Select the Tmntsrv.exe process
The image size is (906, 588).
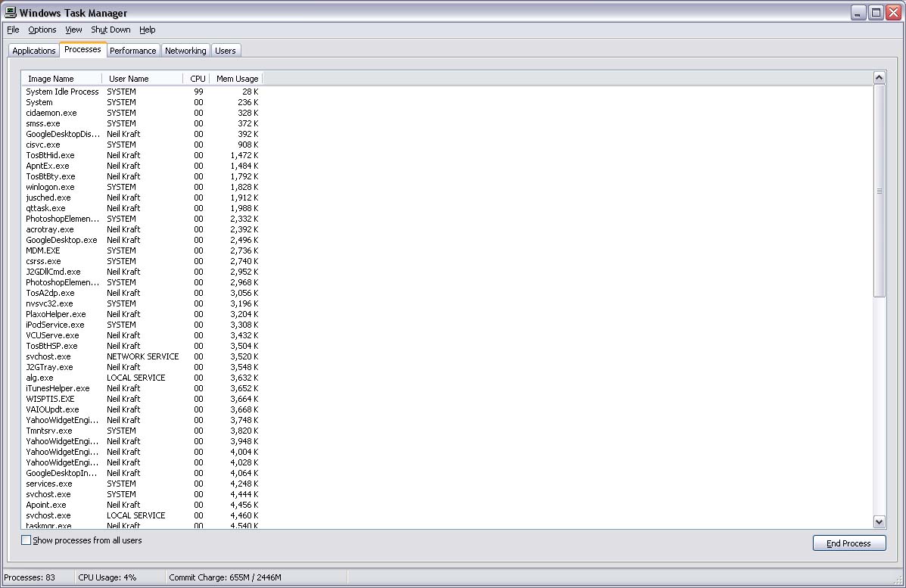(142, 431)
